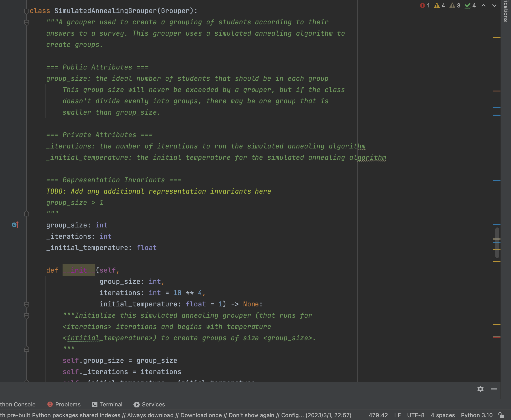Screen dimensions: 511x420
Task: Click overridden attribute gutter icon beside group_size
Action: point(15,225)
